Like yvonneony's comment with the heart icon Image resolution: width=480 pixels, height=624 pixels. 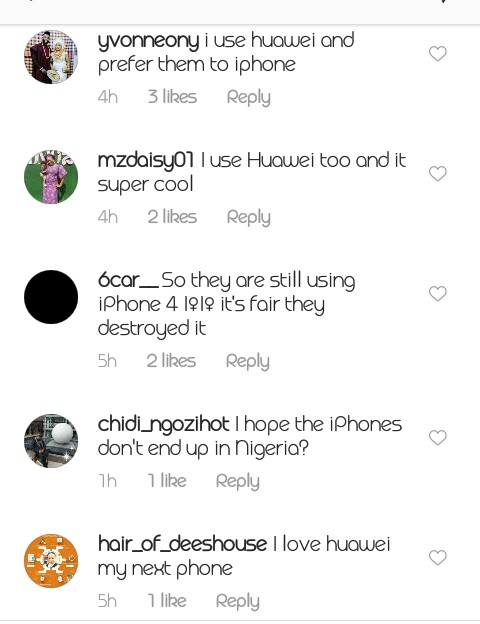click(x=437, y=54)
